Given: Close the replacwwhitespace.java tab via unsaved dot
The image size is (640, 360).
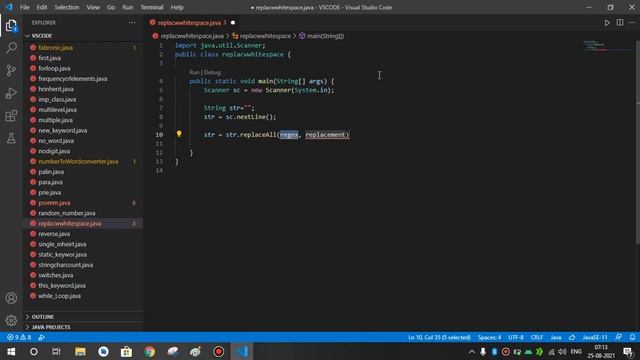Looking at the screenshot, I should click(233, 23).
